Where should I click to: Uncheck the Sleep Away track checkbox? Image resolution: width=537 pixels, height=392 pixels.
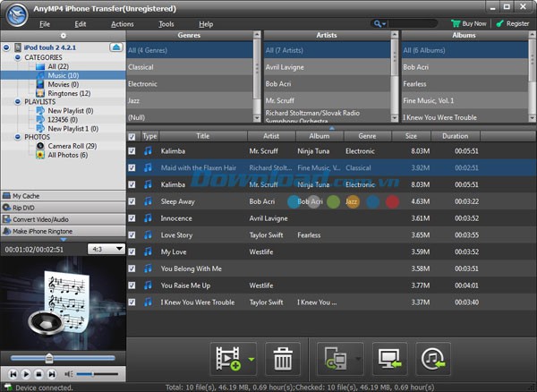pyautogui.click(x=132, y=201)
